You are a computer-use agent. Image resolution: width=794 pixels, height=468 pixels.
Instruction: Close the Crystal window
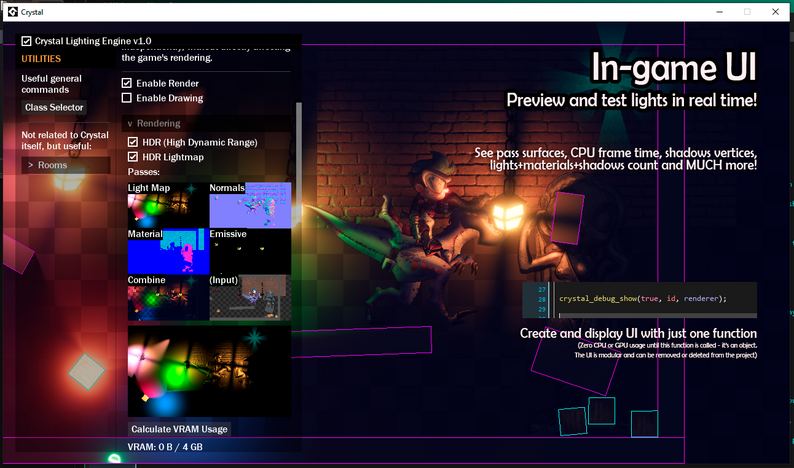pyautogui.click(x=775, y=12)
